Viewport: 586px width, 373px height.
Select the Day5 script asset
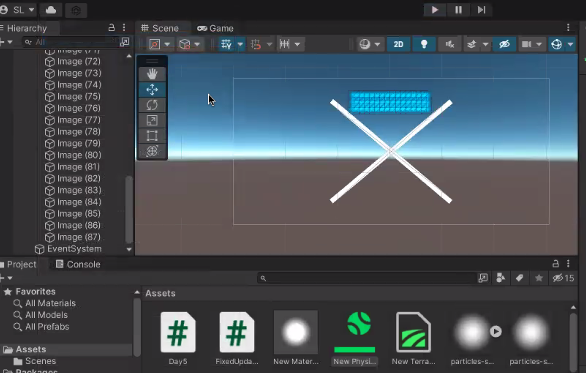[178, 339]
